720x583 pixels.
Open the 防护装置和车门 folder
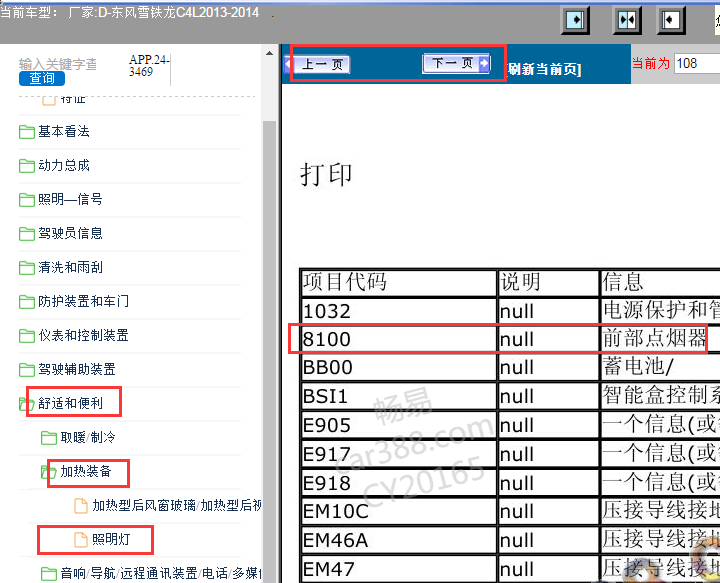point(84,302)
